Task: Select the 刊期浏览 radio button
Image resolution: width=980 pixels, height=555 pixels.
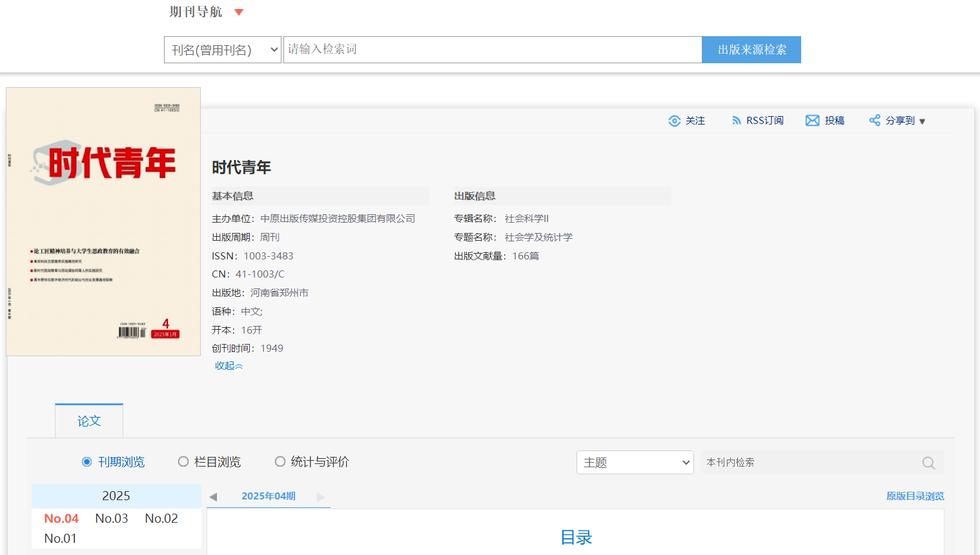Action: click(87, 462)
